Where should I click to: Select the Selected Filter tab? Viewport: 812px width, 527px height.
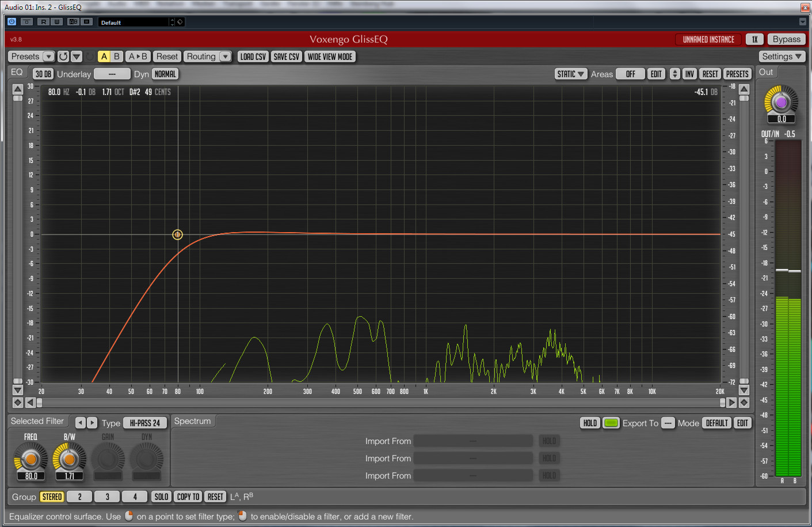point(37,421)
